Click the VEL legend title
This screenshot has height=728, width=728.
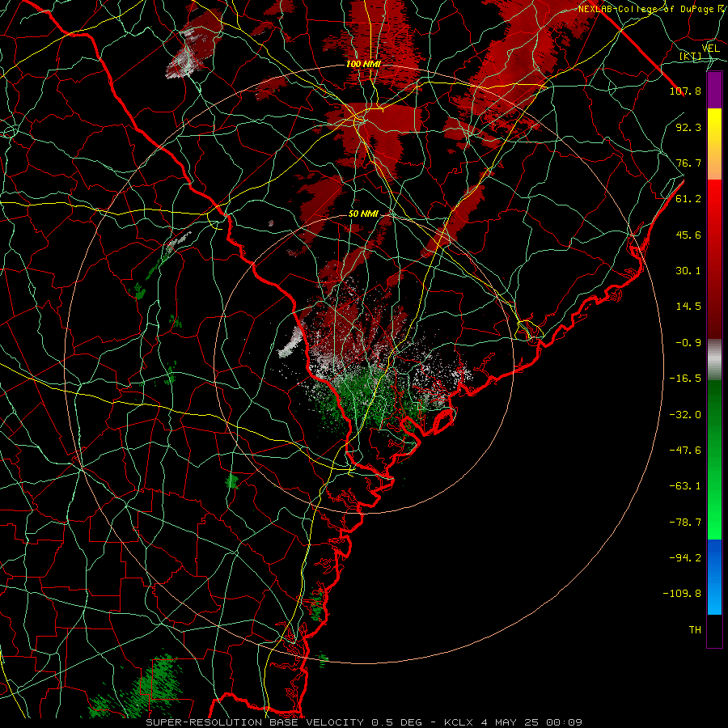tap(710, 49)
